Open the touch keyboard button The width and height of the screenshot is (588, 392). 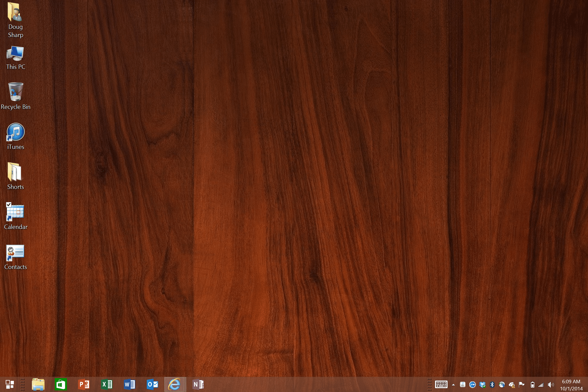coord(441,384)
